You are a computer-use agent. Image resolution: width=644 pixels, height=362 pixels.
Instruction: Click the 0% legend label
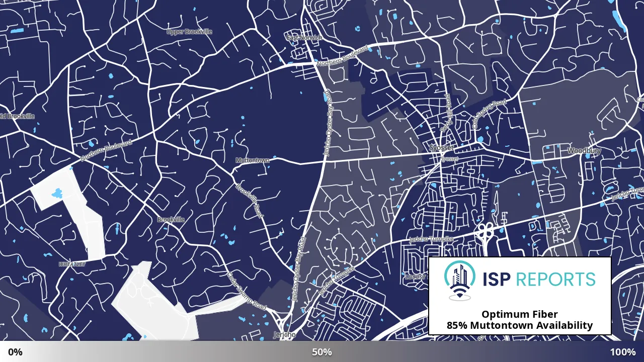point(15,352)
